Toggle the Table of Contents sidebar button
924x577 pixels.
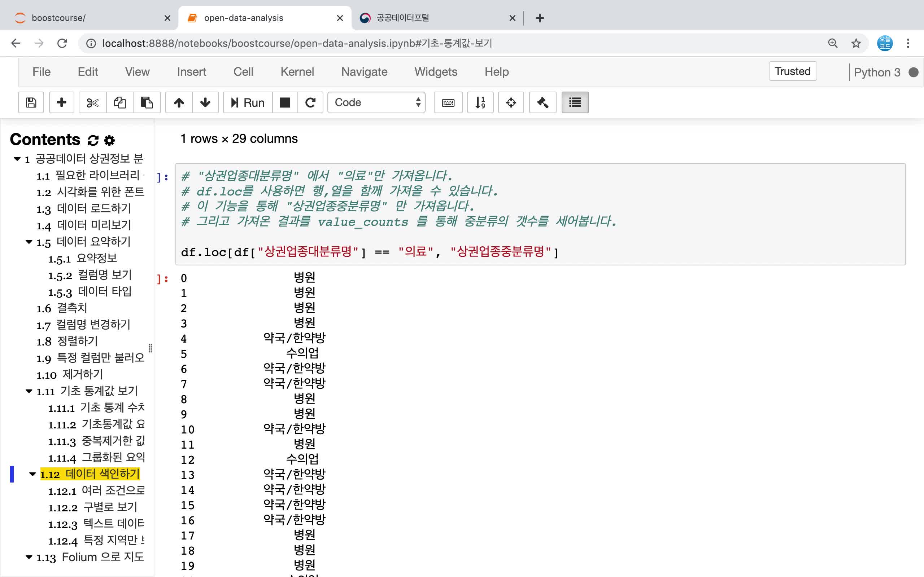[x=575, y=102]
